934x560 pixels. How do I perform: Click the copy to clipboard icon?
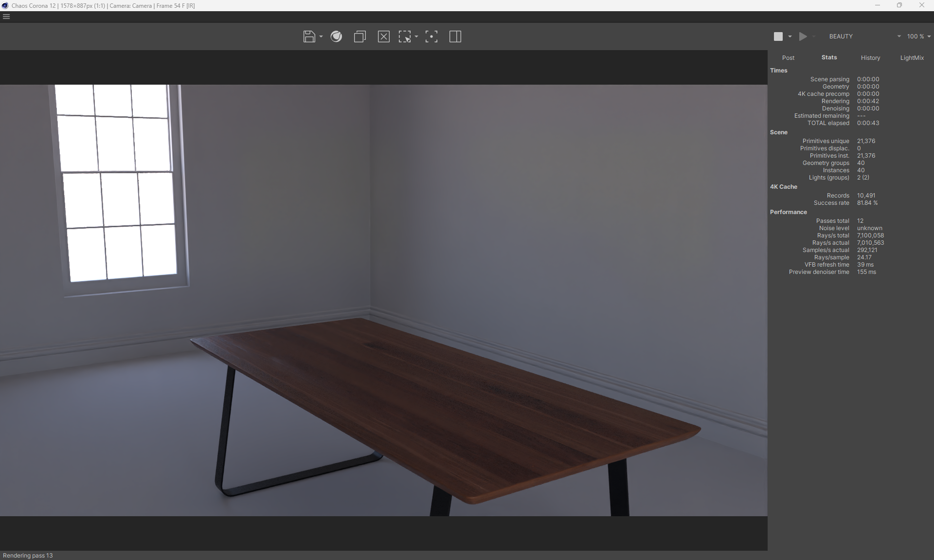click(359, 36)
